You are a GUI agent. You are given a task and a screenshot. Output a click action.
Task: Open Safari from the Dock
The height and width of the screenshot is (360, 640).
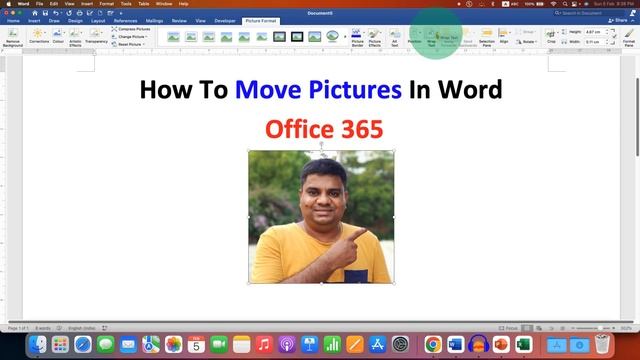[x=83, y=344]
